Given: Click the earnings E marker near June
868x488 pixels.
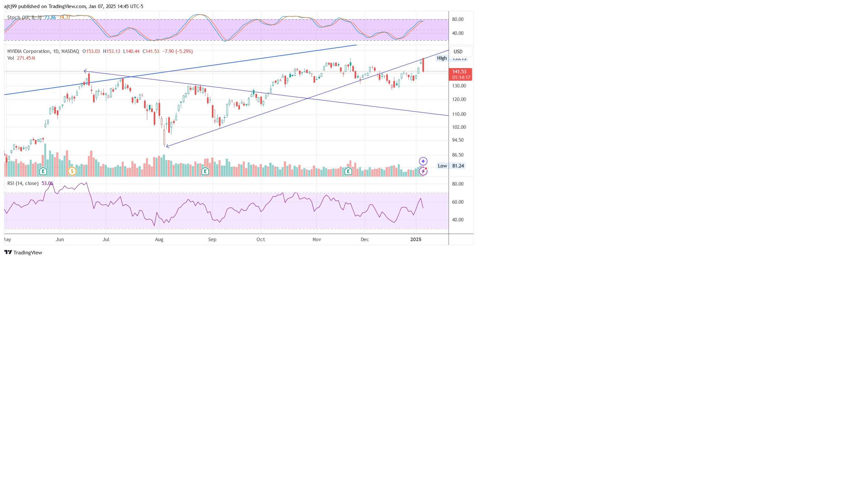Looking at the screenshot, I should click(x=43, y=171).
